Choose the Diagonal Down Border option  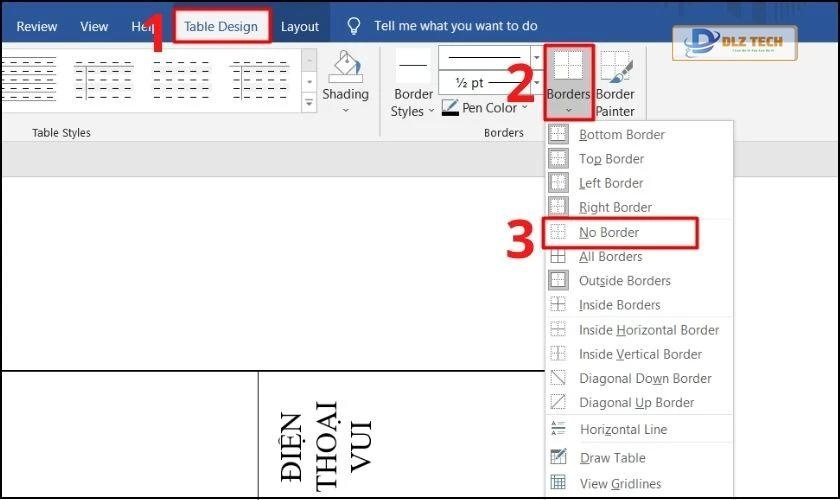click(644, 378)
